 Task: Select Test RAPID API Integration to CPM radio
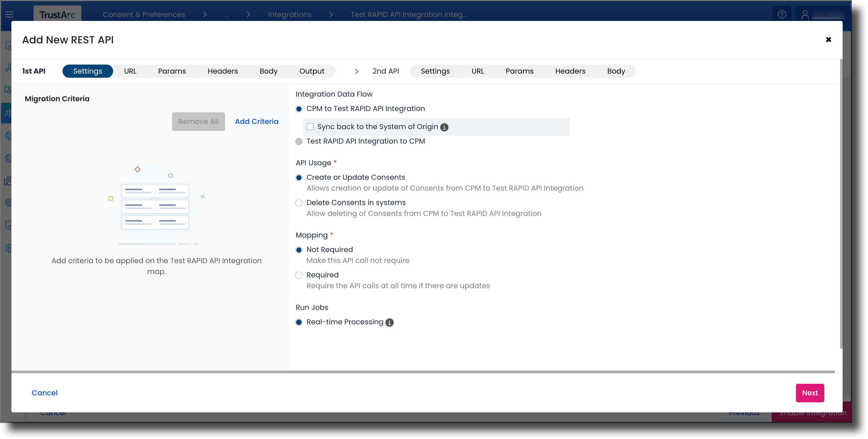point(299,142)
